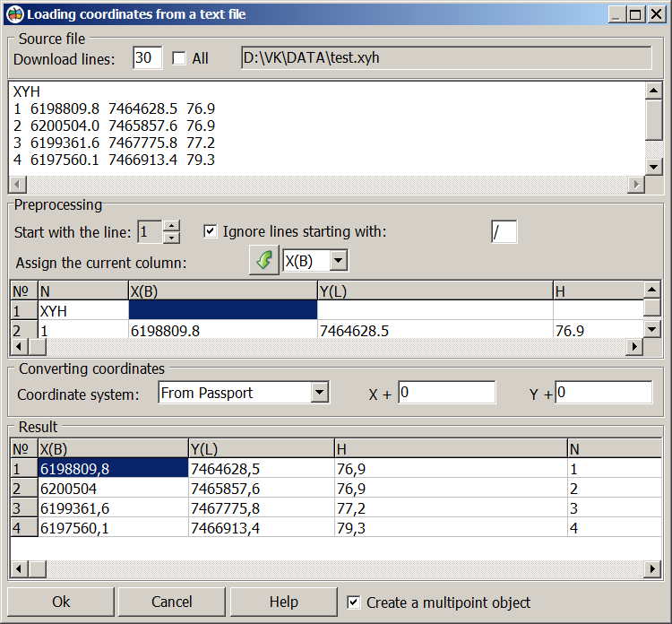Open Help for this dialog
Image resolution: width=672 pixels, height=624 pixels.
click(283, 602)
